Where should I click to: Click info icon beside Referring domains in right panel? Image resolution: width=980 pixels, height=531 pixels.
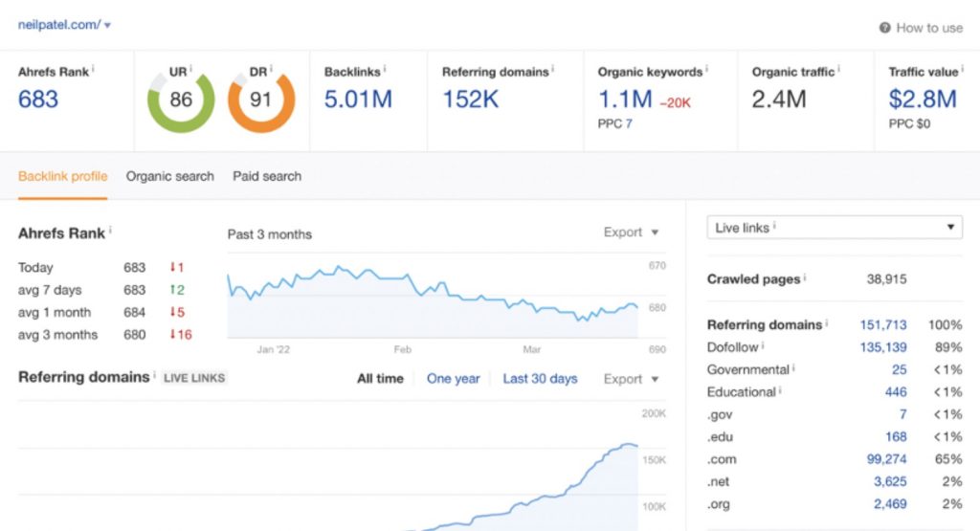[x=826, y=321]
